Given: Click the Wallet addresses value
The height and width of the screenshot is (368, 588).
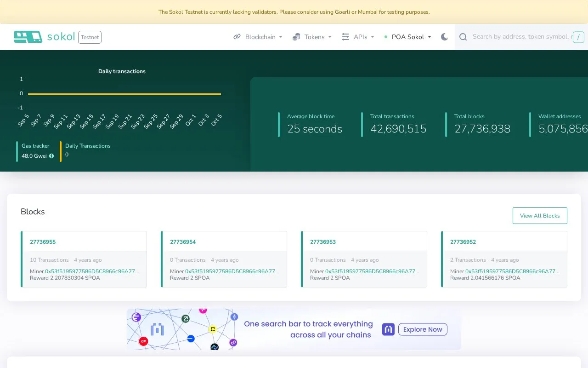Looking at the screenshot, I should coord(563,129).
